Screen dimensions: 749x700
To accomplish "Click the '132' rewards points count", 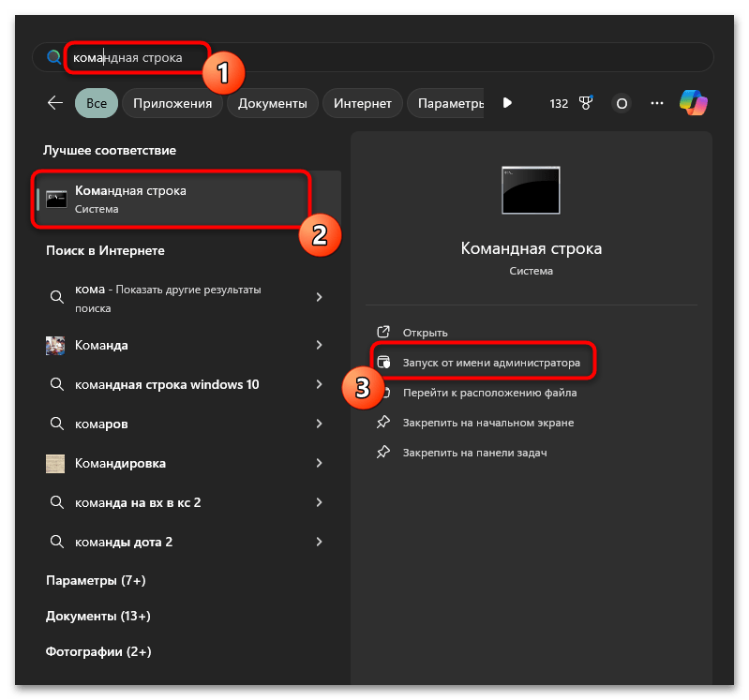I will coord(559,103).
